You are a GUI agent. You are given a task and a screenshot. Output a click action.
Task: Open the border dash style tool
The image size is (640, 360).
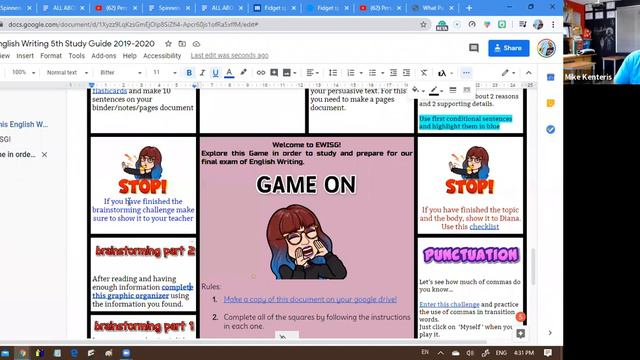tap(467, 90)
